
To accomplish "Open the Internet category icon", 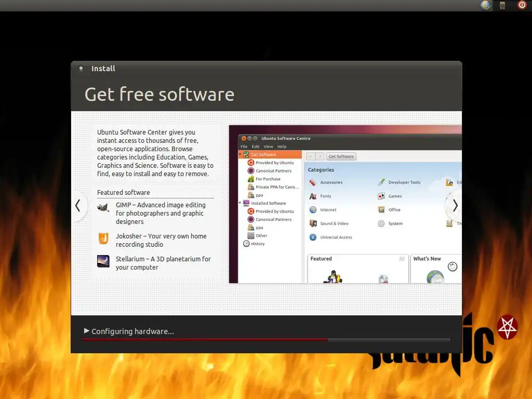I will click(x=313, y=210).
